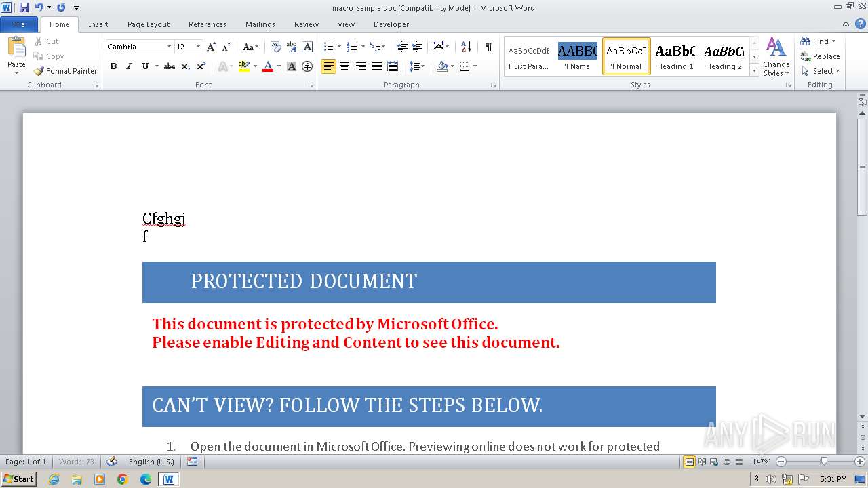Switch to Print Layout view icon
Screen dimensions: 868x488
[690, 462]
